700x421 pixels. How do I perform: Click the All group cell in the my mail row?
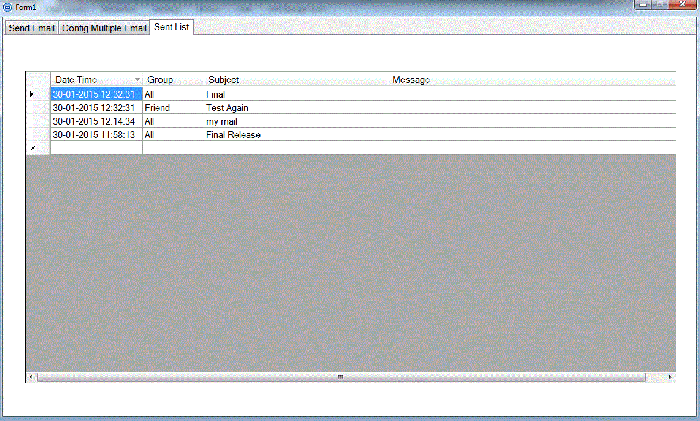click(174, 121)
